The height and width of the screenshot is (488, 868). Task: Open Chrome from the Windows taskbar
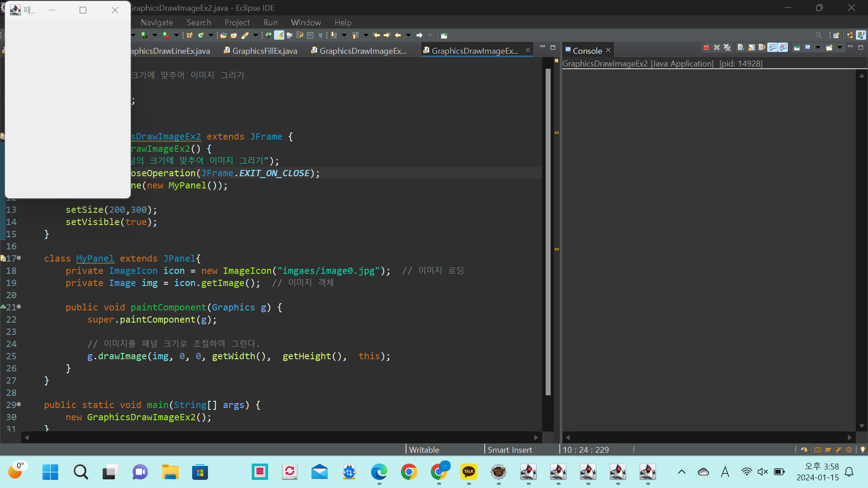409,472
